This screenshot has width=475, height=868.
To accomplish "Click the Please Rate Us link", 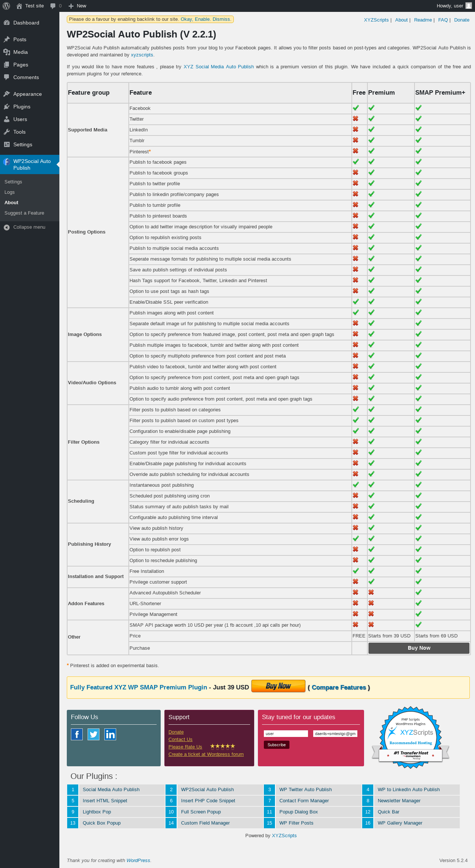I will 185,747.
